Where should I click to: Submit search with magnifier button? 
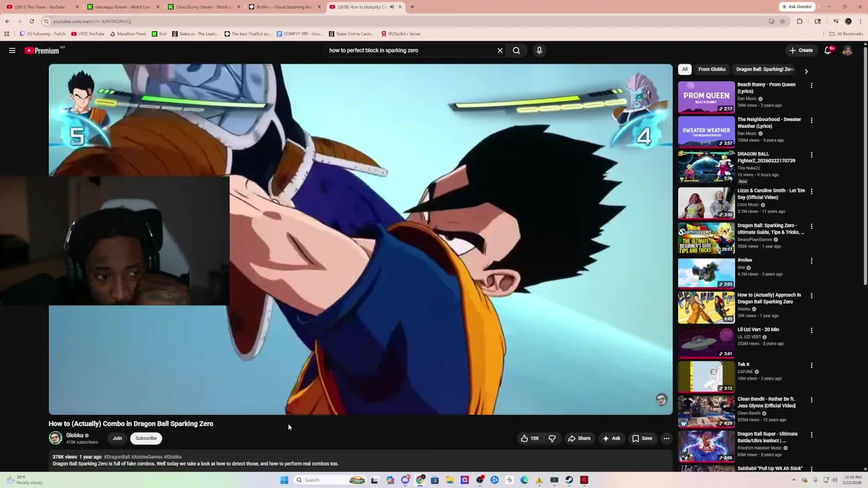click(x=517, y=50)
